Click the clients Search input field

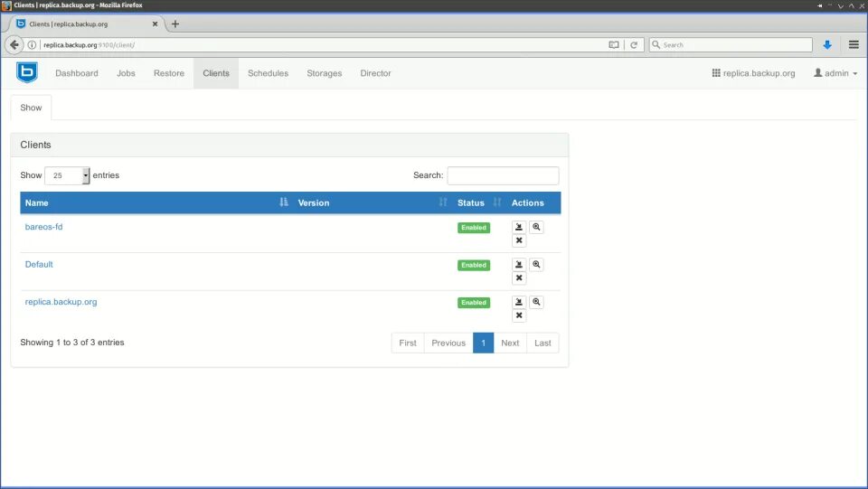pyautogui.click(x=504, y=175)
